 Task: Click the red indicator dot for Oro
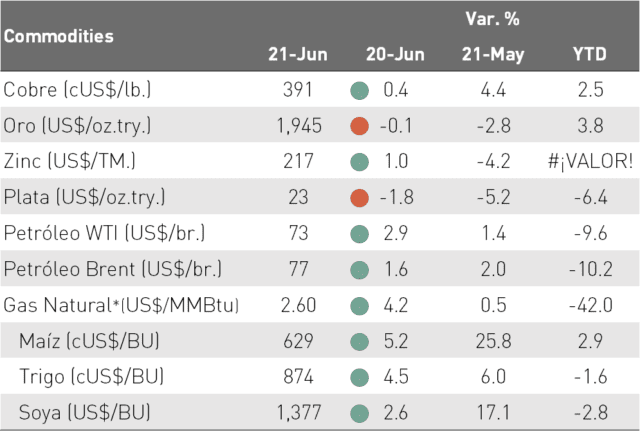pyautogui.click(x=360, y=126)
